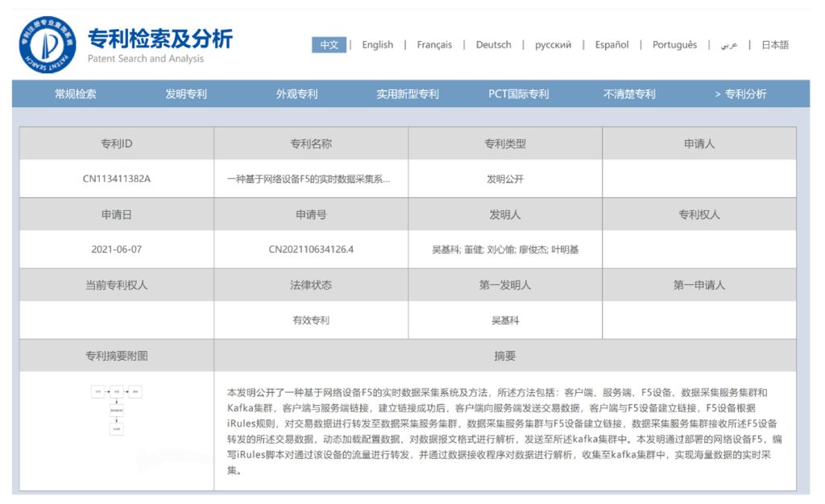Click the 专利权人 header cell
825x504 pixels.
[699, 214]
